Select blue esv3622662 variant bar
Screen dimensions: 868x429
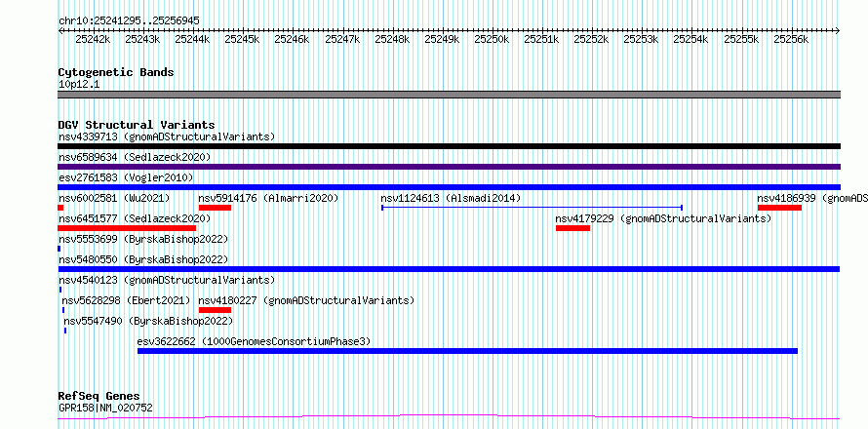click(x=467, y=351)
